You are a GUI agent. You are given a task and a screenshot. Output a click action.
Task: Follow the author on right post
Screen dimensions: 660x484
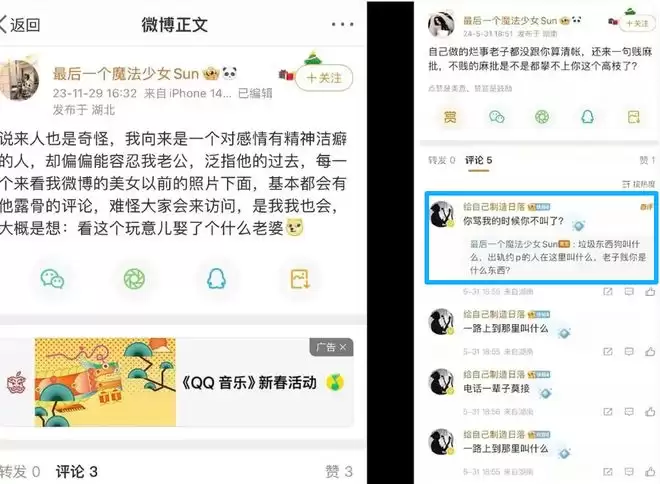click(x=637, y=24)
